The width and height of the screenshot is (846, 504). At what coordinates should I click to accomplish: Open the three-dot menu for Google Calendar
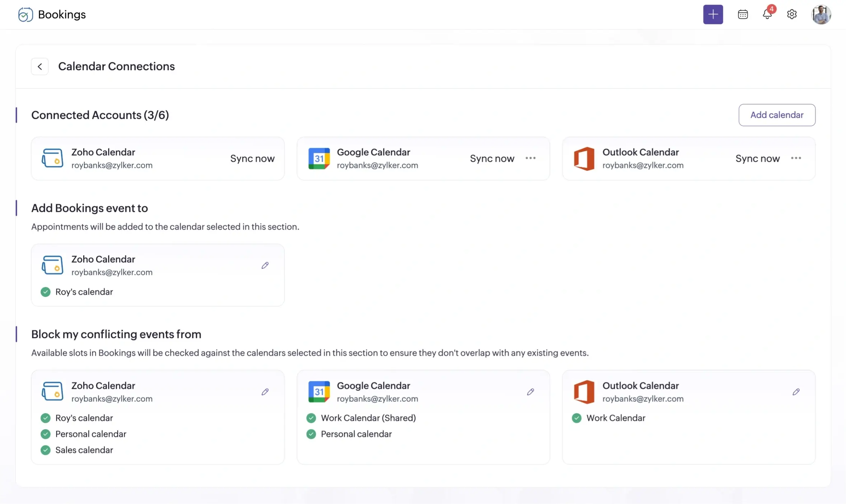tap(531, 158)
